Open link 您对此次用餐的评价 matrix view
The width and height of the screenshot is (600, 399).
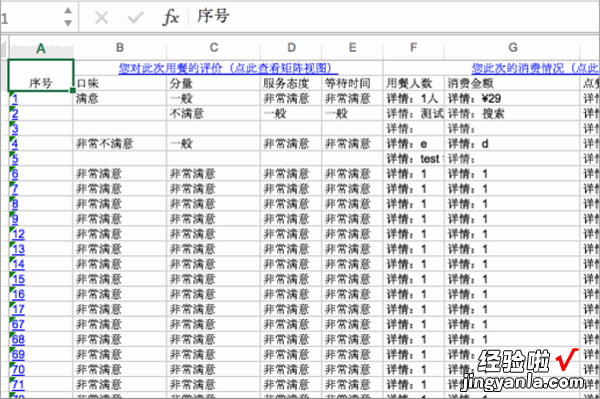[x=228, y=68]
